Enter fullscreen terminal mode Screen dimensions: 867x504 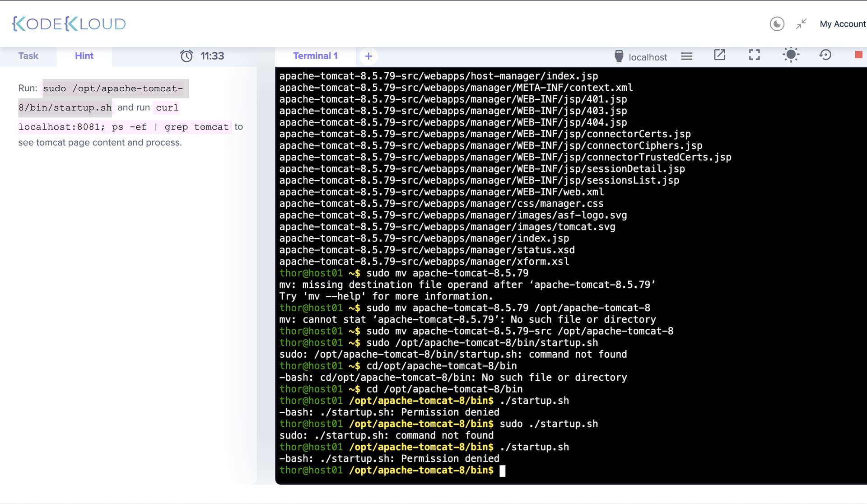pos(754,55)
